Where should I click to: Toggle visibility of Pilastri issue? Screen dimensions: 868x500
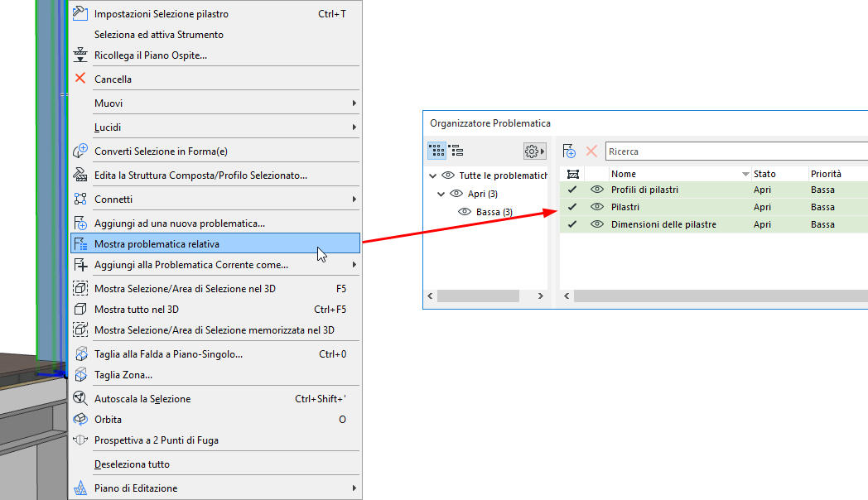pyautogui.click(x=596, y=207)
